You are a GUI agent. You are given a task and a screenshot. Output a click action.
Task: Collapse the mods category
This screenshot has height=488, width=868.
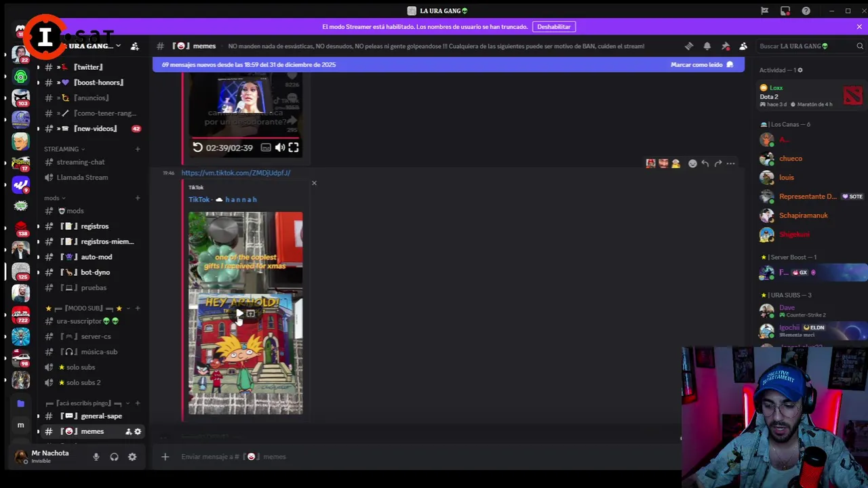click(x=54, y=198)
